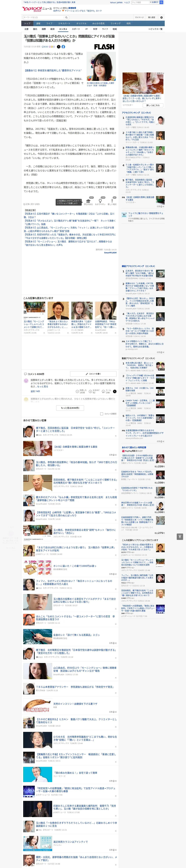This screenshot has height=868, width=186.
Task: Open video ranking thumbnail with 5:59 duration
Action: (160, 366)
